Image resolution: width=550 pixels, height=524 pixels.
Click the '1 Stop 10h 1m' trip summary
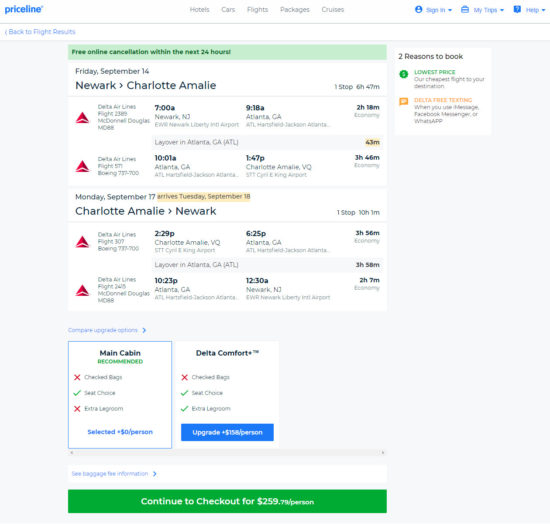pyautogui.click(x=358, y=213)
